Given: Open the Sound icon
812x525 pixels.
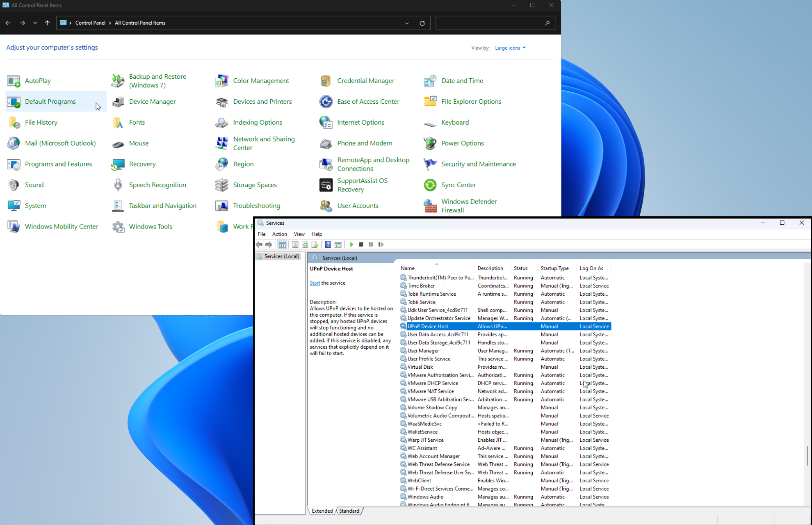Looking at the screenshot, I should [25, 185].
